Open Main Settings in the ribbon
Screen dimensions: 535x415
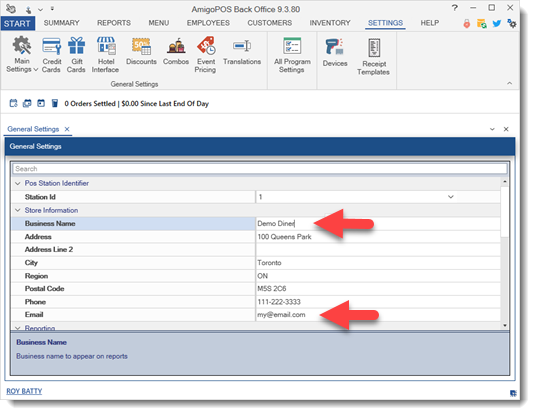pos(21,55)
